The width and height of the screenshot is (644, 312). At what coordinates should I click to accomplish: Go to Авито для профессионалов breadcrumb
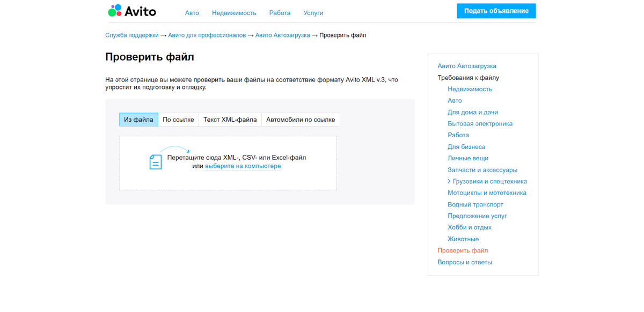(x=207, y=35)
